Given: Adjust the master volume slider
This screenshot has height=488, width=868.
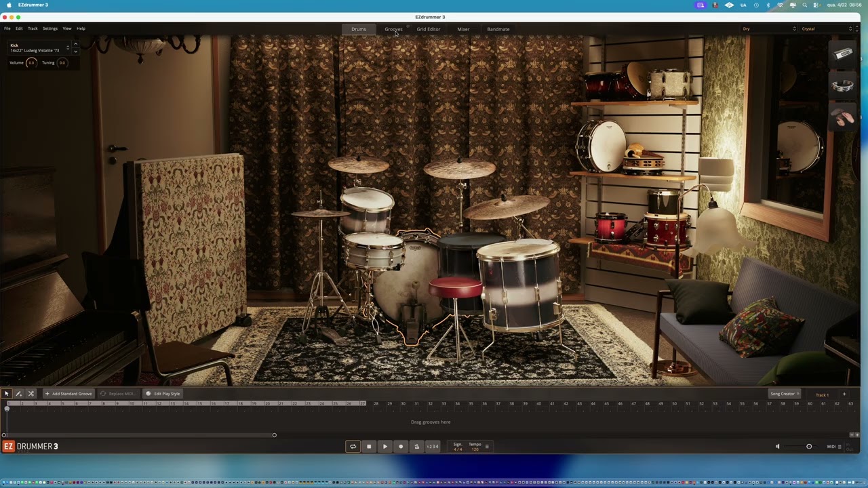Looking at the screenshot, I should pos(809,446).
